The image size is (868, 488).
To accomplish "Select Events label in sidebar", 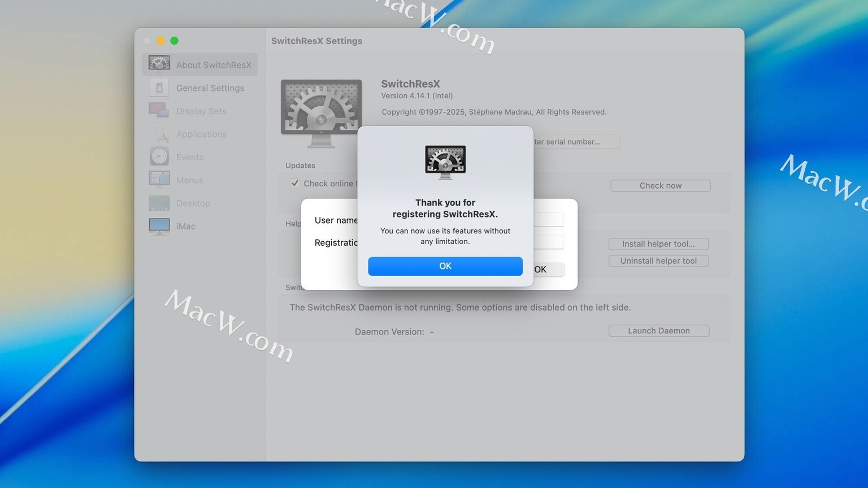I will [190, 157].
